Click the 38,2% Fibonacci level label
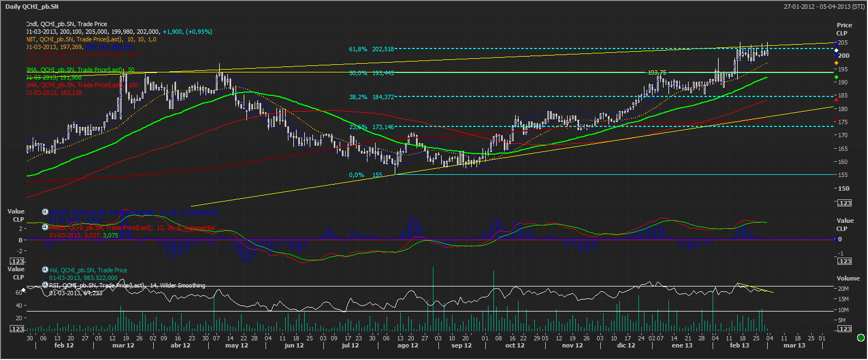This screenshot has width=868, height=360. (358, 97)
